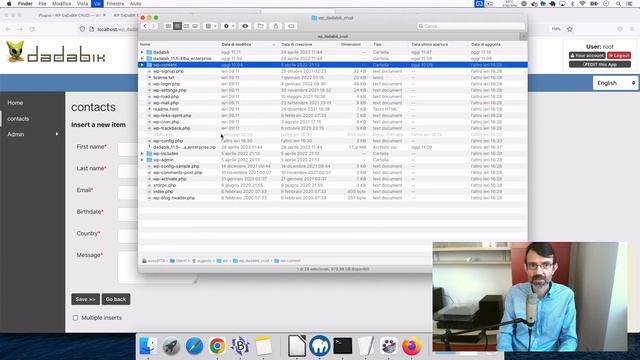Open the Aiuto menu

coord(136,4)
